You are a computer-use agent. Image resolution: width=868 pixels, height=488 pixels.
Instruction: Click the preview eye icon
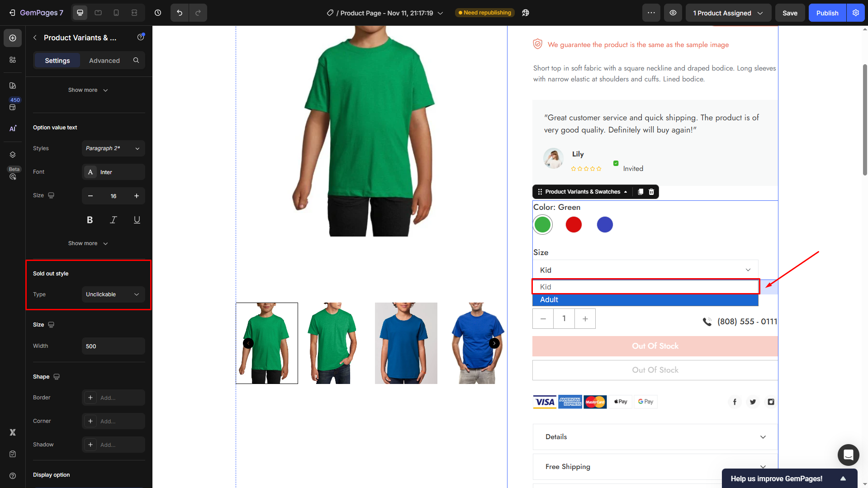(x=673, y=13)
